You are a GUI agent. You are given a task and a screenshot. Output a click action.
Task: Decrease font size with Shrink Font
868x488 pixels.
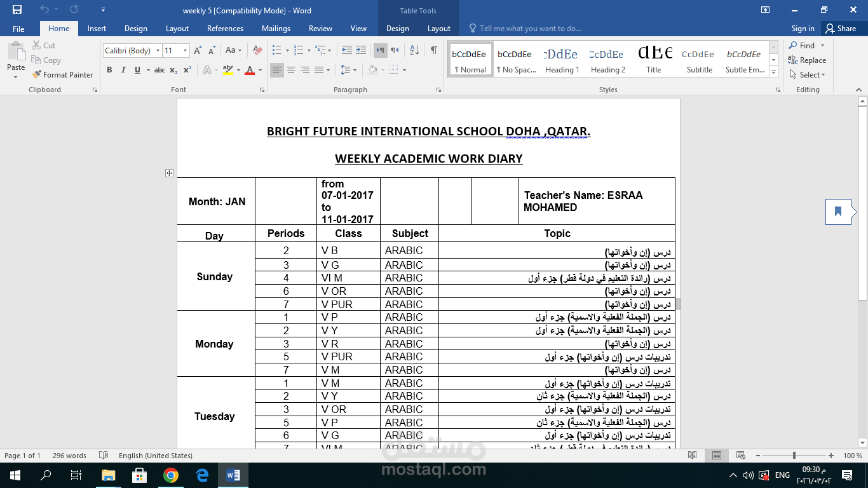pos(211,50)
